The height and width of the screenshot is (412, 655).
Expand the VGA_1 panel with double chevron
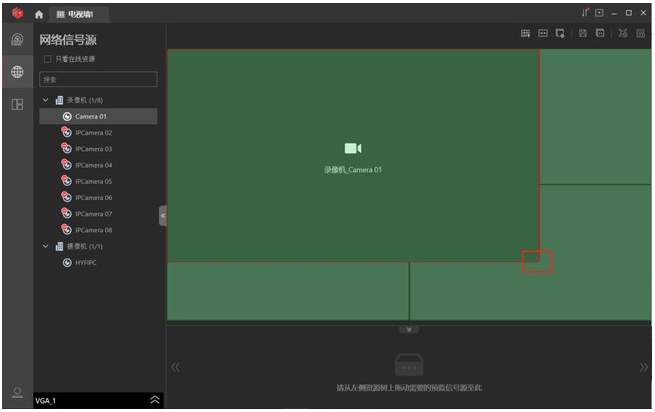[154, 400]
